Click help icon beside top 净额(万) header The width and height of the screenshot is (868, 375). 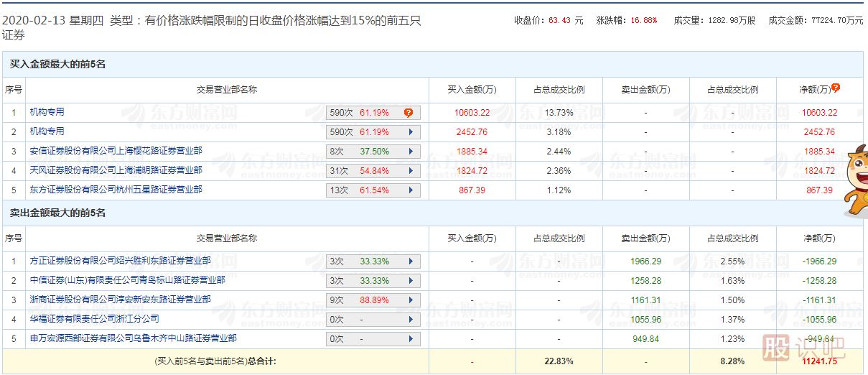pos(836,88)
